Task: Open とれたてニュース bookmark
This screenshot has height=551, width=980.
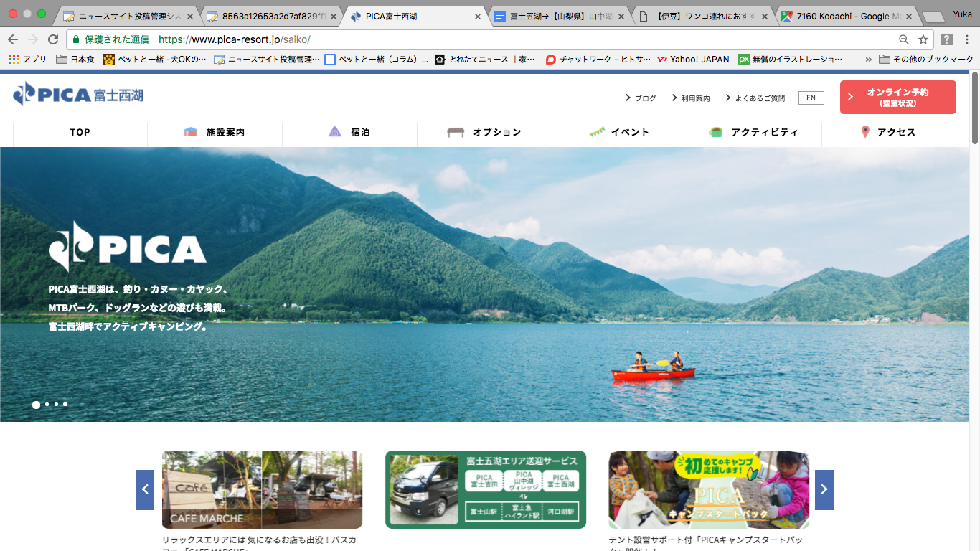Action: pos(484,60)
